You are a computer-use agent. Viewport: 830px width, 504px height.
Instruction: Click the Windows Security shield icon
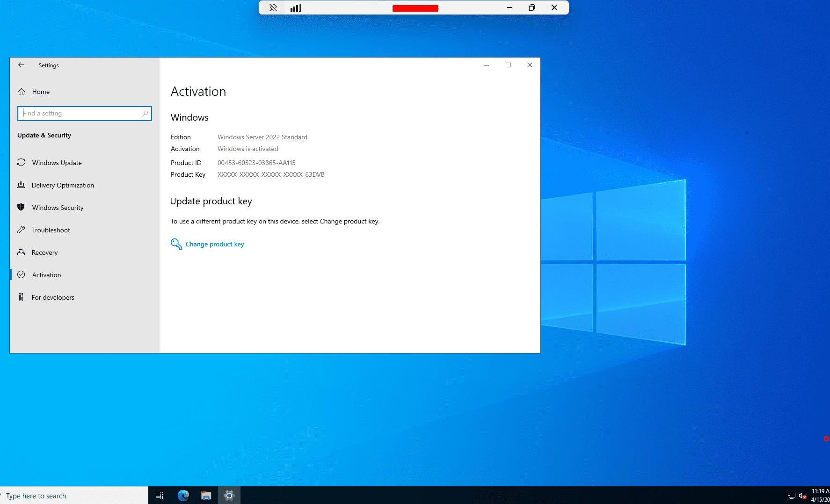coord(21,208)
